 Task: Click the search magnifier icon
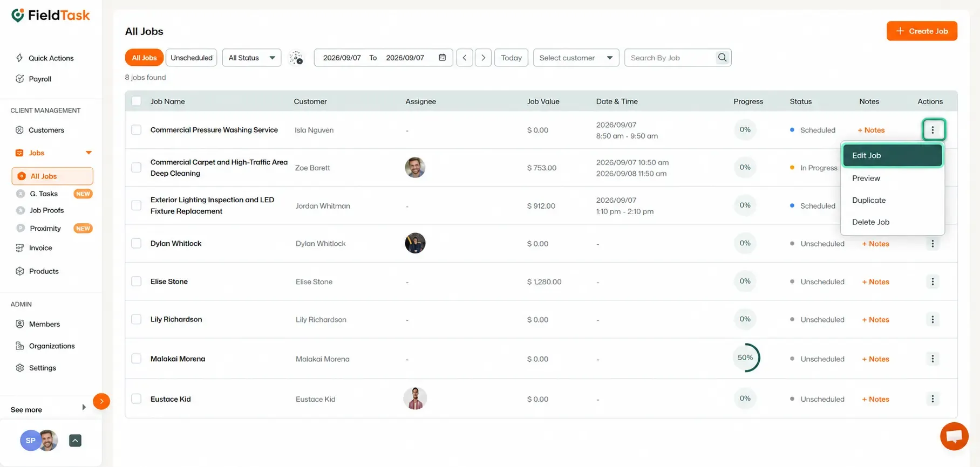point(722,58)
